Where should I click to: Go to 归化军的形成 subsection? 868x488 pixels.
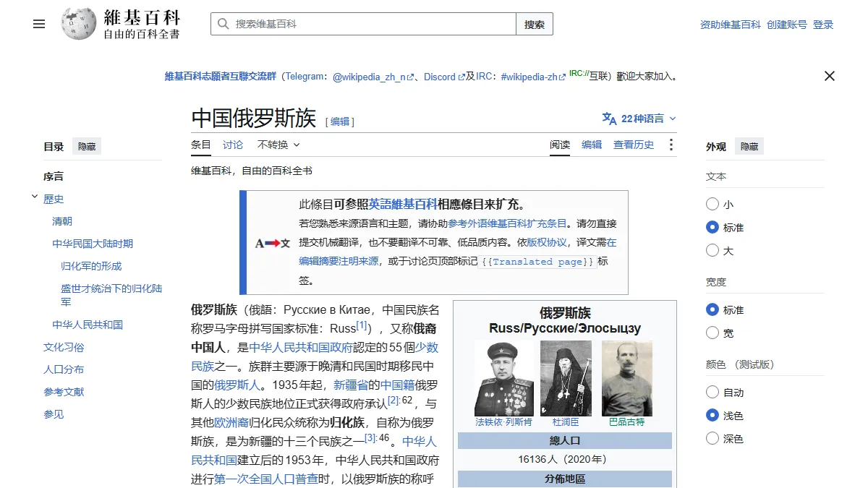91,266
